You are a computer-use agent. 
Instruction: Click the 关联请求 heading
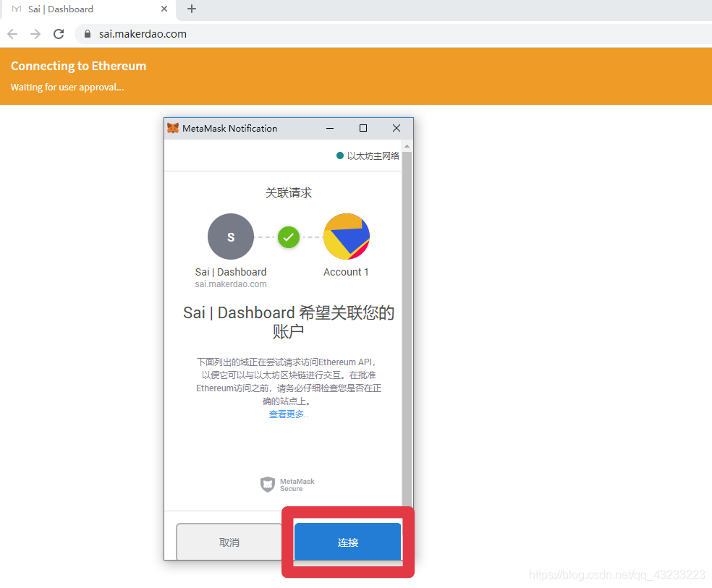[289, 193]
